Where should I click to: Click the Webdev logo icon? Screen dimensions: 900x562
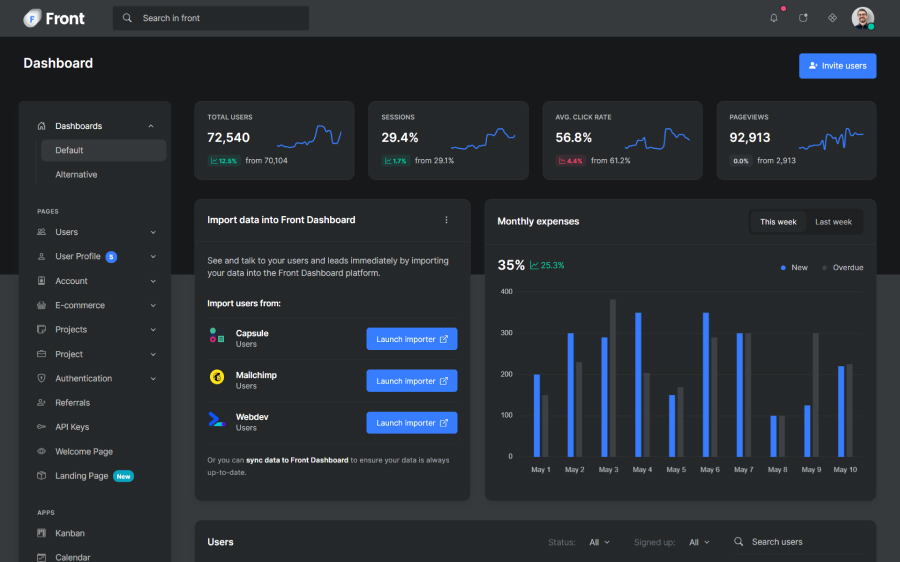tap(216, 420)
